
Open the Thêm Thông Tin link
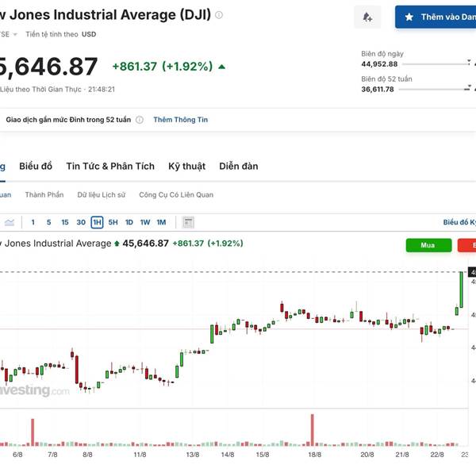181,120
